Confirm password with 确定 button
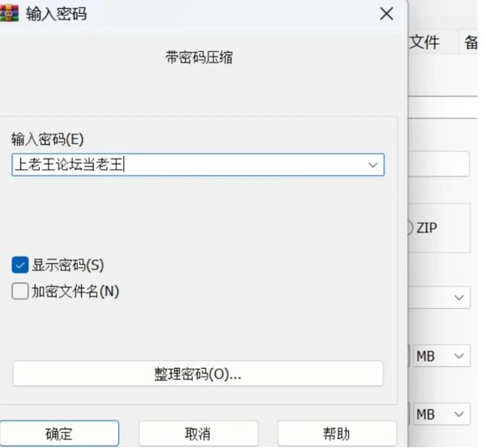The width and height of the screenshot is (486, 448). tap(59, 433)
